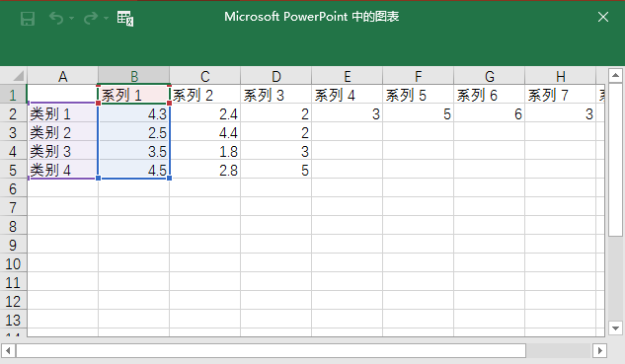
Task: Select row 4 header
Action: [13, 151]
